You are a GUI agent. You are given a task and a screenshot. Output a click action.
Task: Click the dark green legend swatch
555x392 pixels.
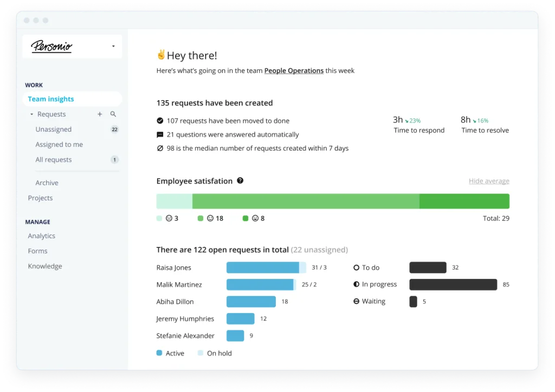tap(246, 218)
